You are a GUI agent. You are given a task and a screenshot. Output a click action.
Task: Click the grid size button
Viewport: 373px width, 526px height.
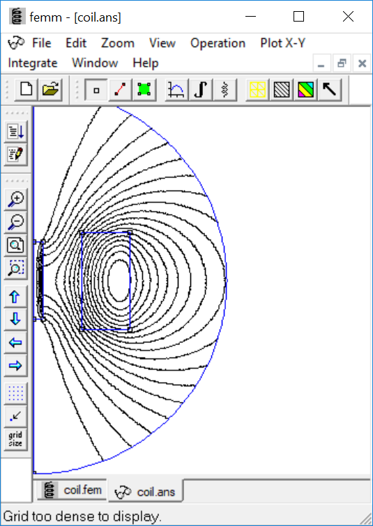[x=15, y=439]
